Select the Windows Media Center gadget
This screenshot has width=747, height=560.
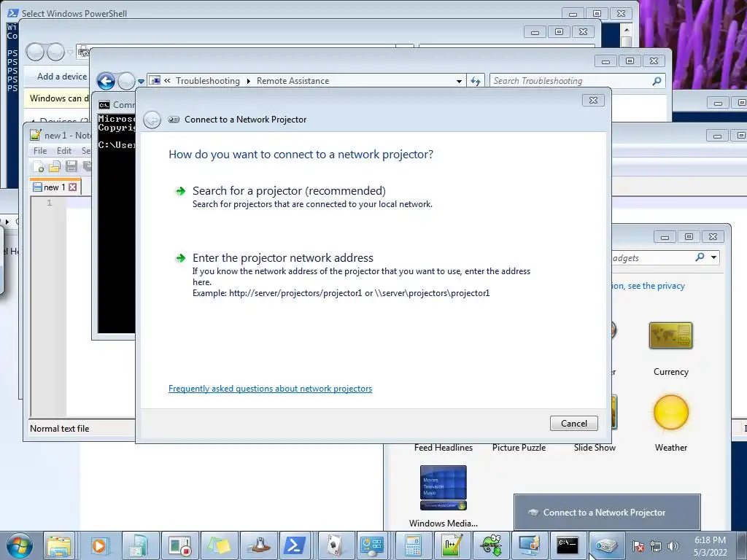tap(443, 497)
